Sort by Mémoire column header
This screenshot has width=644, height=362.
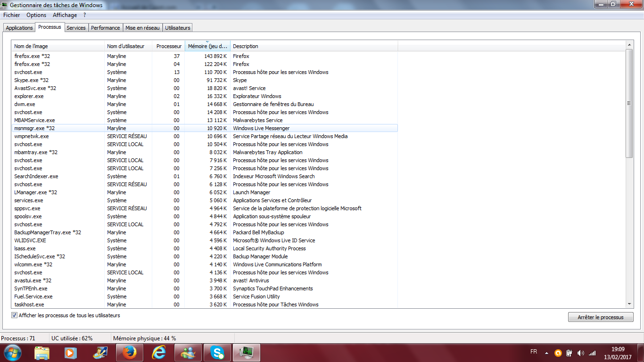[207, 46]
